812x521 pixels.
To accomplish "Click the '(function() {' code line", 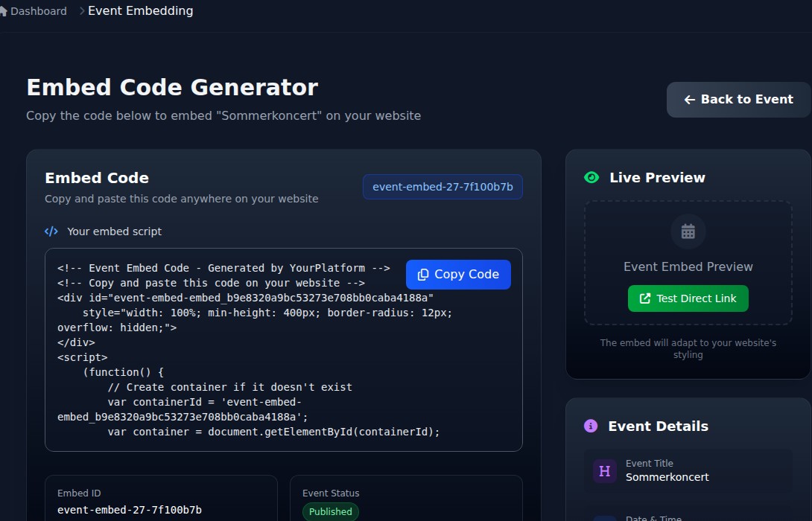I will click(x=123, y=372).
